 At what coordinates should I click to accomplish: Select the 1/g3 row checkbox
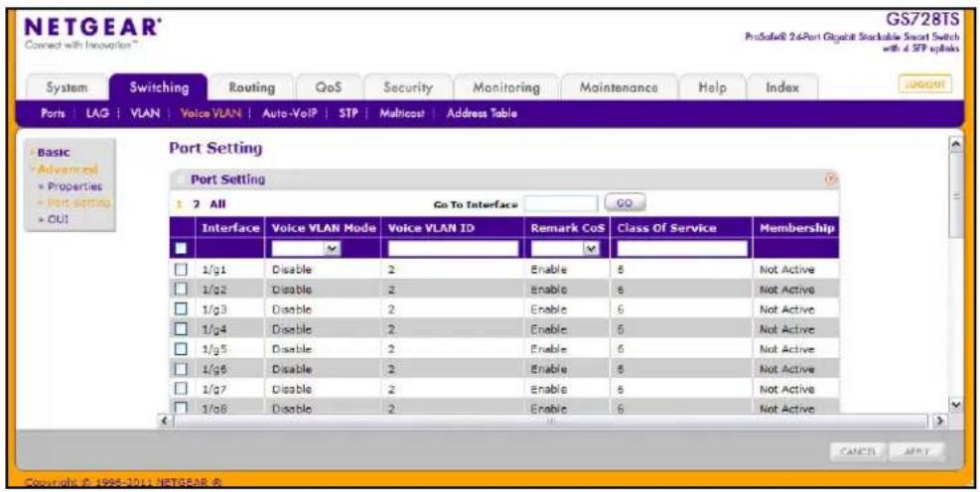[181, 309]
